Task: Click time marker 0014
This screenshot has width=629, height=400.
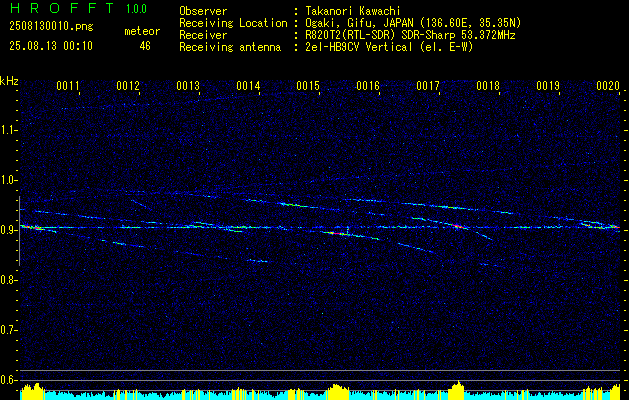Action: tap(248, 86)
